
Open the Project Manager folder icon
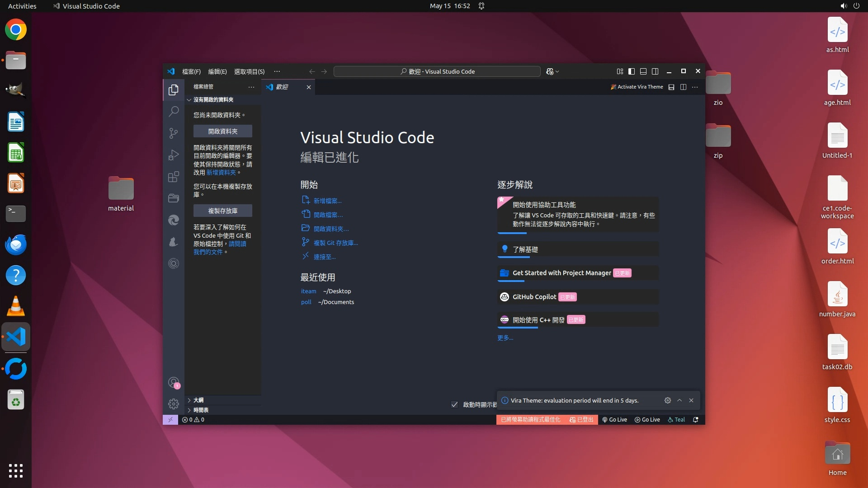click(x=174, y=198)
